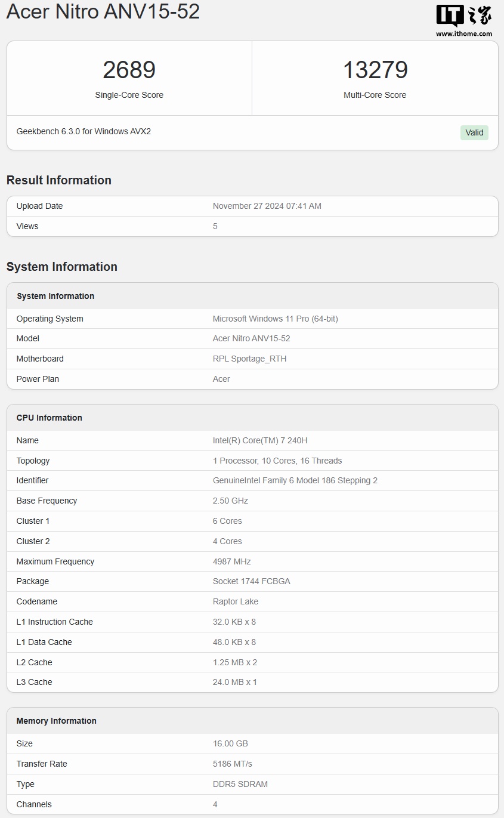Click the green Valid badge
This screenshot has height=818, width=504.
474,132
